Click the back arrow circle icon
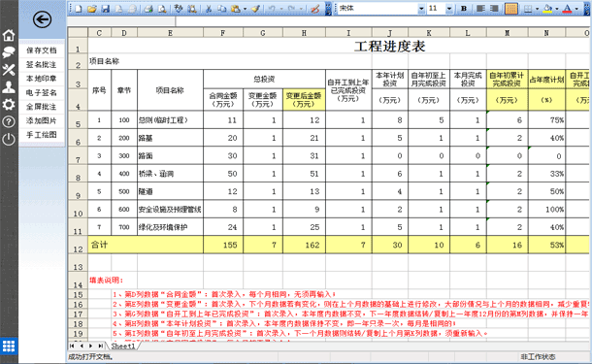This screenshot has width=592, height=364. 42,19
